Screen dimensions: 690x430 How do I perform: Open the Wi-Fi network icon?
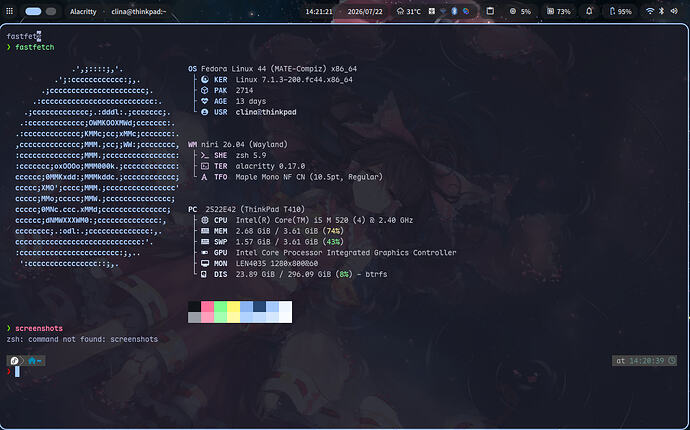(x=650, y=11)
